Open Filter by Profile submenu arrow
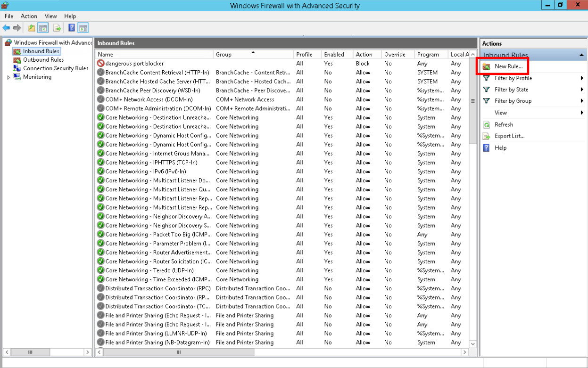Screen dimensions: 588x368 point(582,78)
